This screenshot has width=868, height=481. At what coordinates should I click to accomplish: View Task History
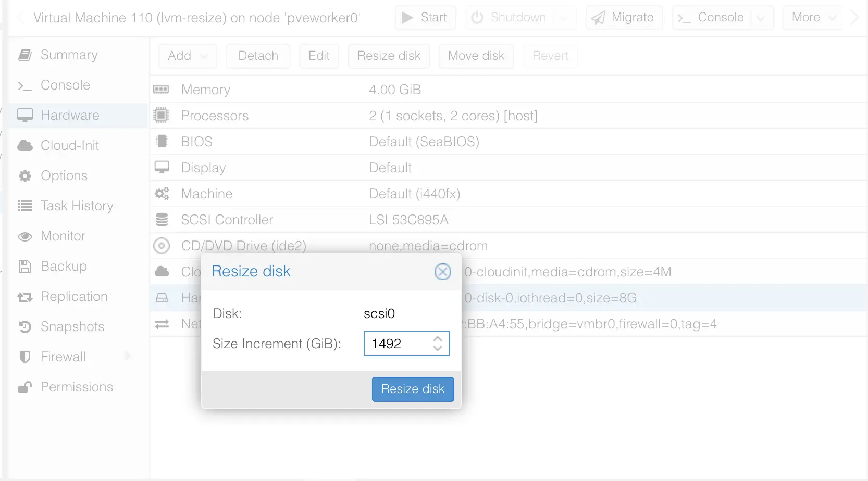[x=78, y=206]
